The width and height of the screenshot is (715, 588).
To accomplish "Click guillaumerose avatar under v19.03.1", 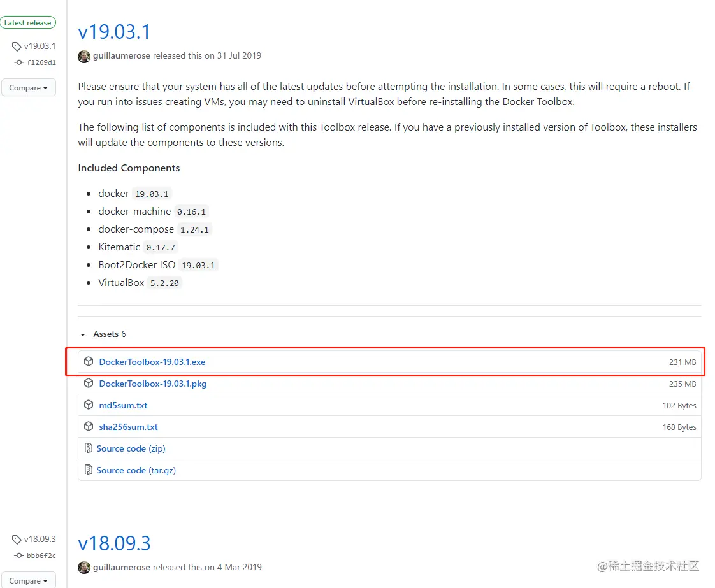I will 84,56.
